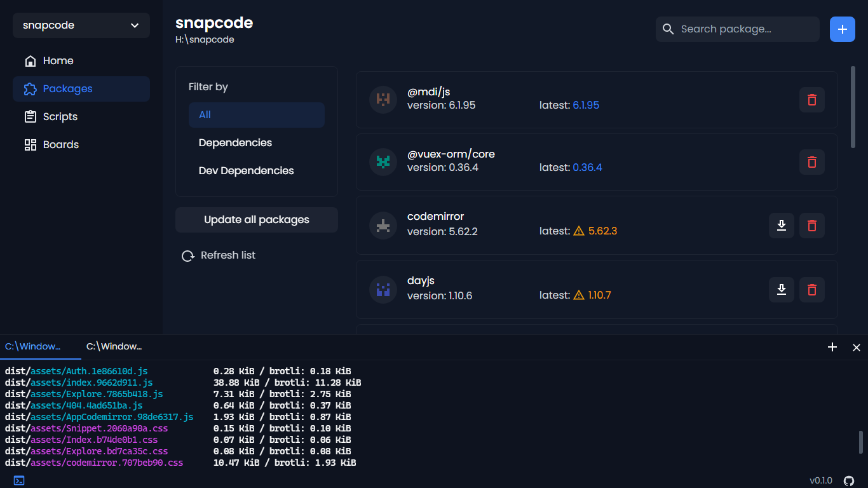Open the snapcode project dropdown
The image size is (868, 488).
tap(81, 25)
